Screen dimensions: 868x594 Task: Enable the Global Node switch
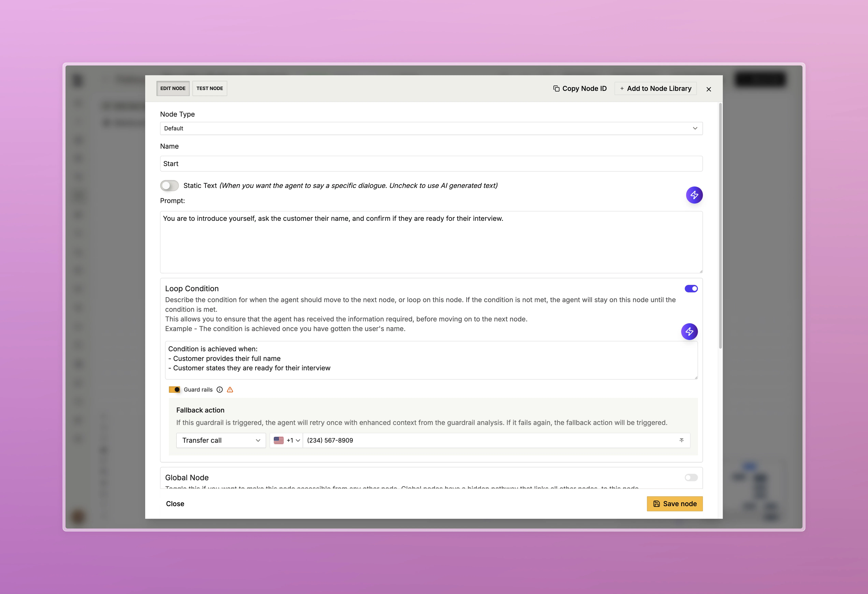point(691,478)
